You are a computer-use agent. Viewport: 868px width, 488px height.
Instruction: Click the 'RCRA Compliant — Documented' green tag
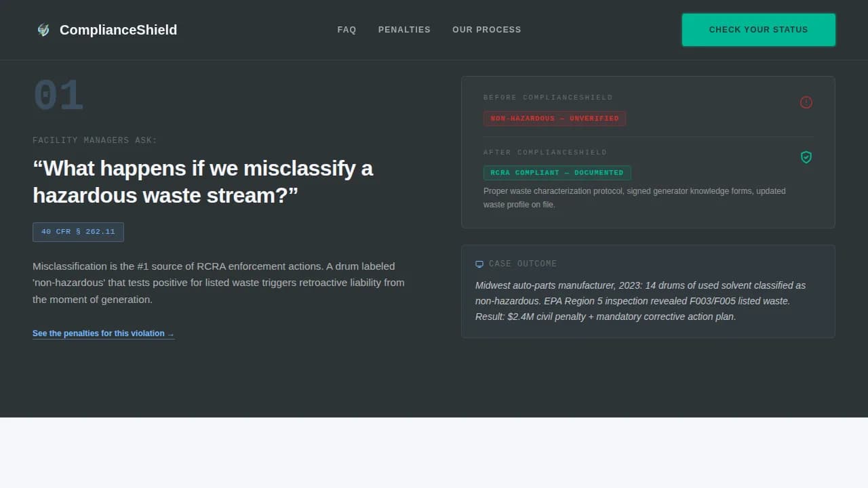click(x=557, y=173)
